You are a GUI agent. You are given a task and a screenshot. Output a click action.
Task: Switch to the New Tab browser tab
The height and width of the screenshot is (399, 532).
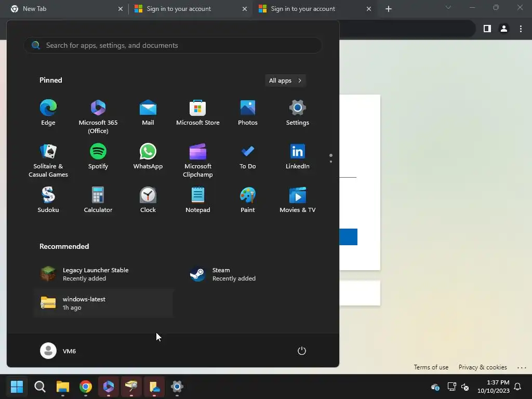click(64, 9)
